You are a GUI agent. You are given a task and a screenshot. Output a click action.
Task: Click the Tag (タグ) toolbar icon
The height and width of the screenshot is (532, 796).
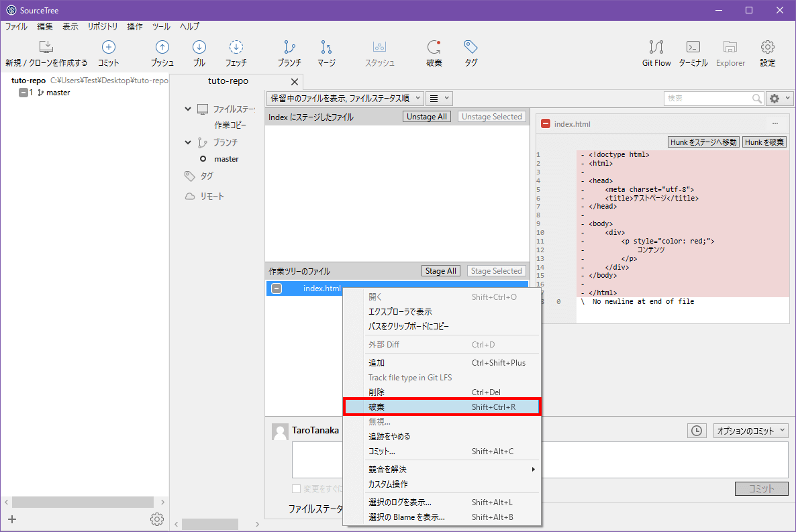[470, 48]
